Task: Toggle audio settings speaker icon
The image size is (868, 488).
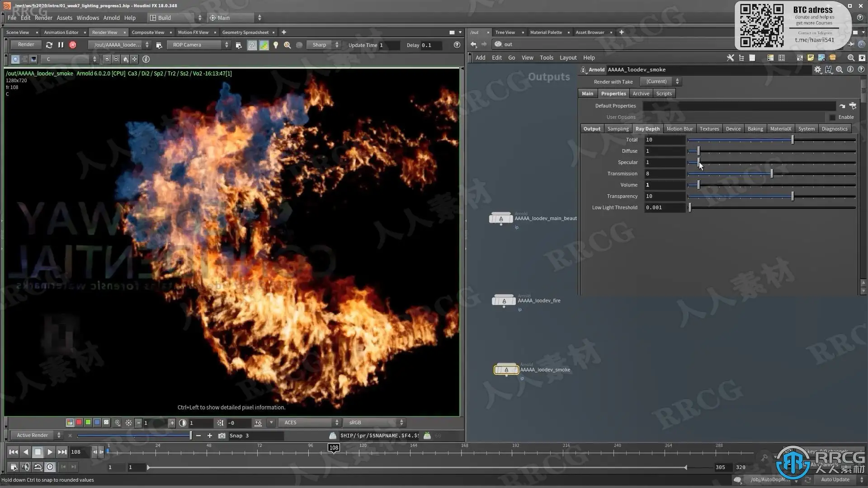Action: 26,467
